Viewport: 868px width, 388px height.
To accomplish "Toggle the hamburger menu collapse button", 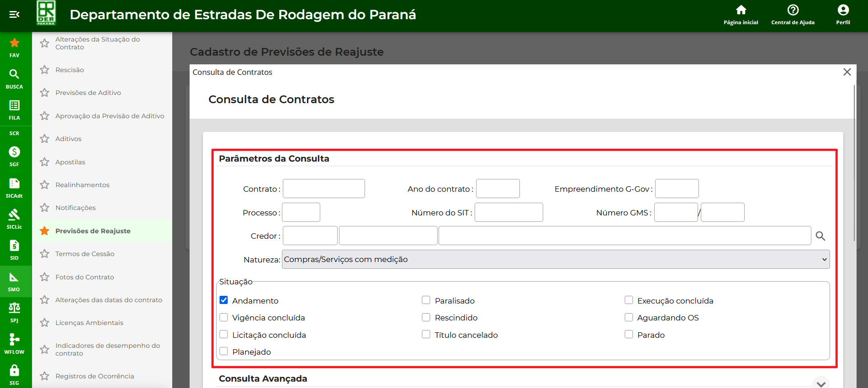I will [15, 15].
